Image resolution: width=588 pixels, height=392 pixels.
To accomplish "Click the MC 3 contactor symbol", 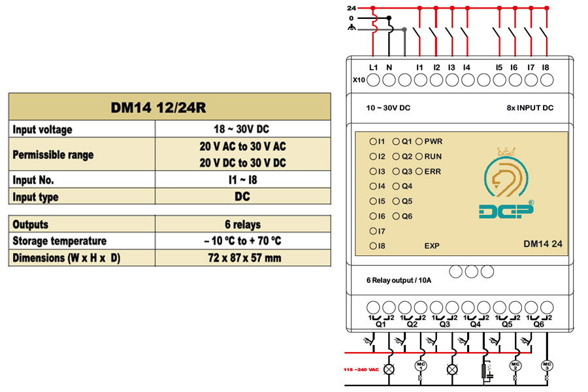I will [547, 366].
